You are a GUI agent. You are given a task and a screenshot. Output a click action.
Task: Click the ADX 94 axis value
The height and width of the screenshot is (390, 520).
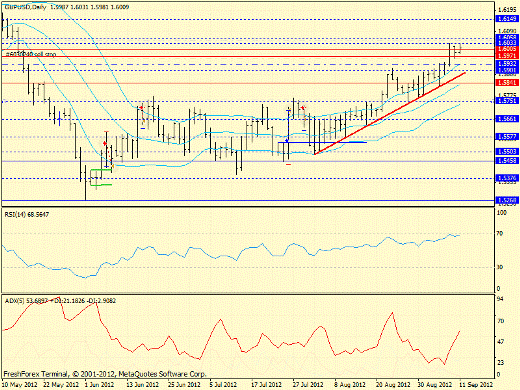pos(500,299)
